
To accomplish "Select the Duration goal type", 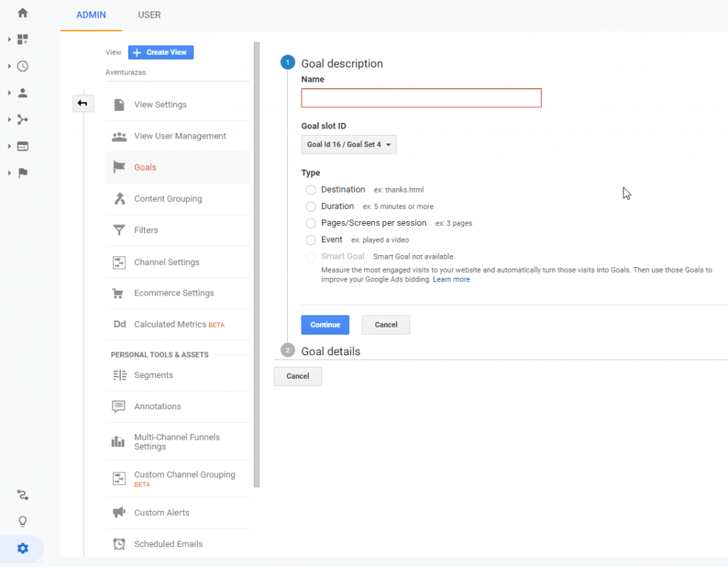I will (x=311, y=207).
